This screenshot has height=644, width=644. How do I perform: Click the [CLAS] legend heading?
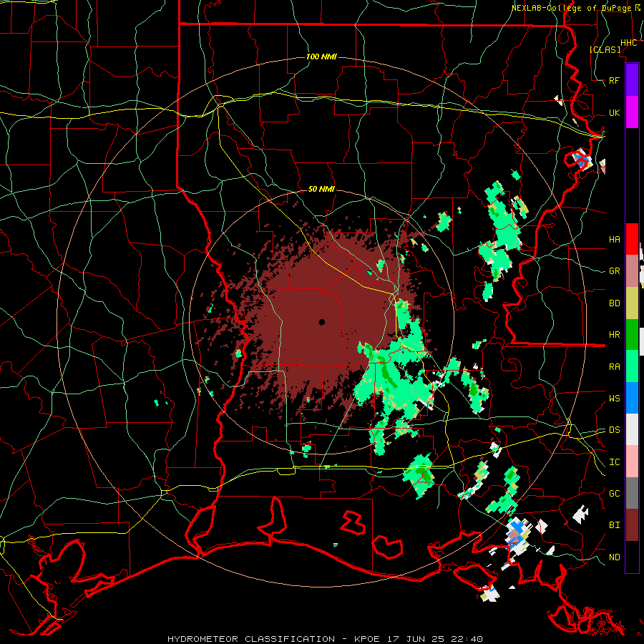click(x=605, y=49)
